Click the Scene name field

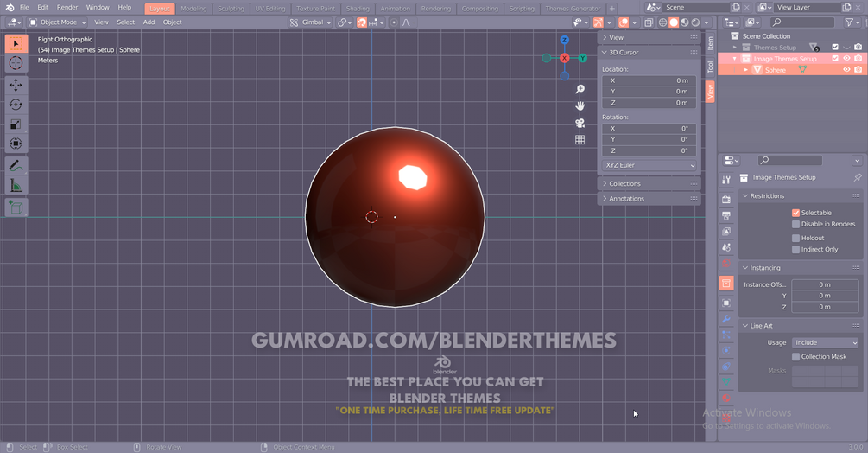click(696, 8)
